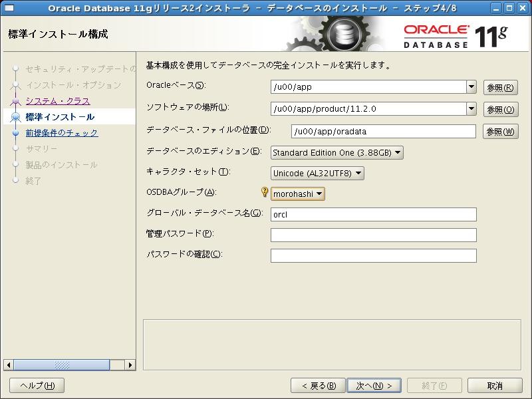Click 参照(W) to browse database file location
The height and width of the screenshot is (399, 532).
coord(501,130)
